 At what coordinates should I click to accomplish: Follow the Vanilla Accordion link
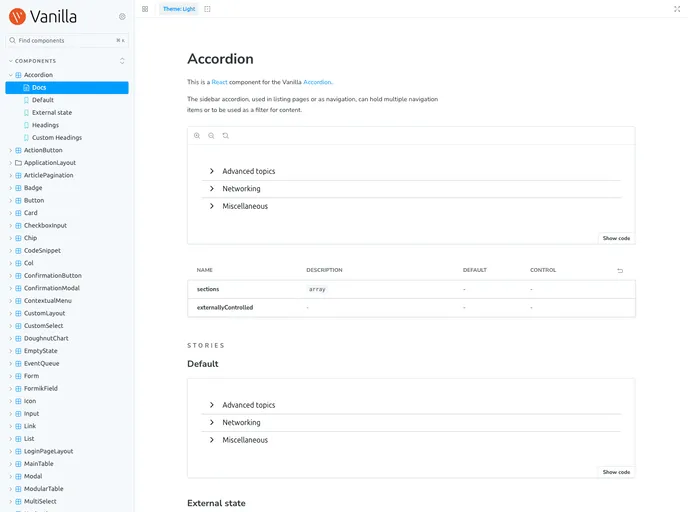click(x=317, y=82)
